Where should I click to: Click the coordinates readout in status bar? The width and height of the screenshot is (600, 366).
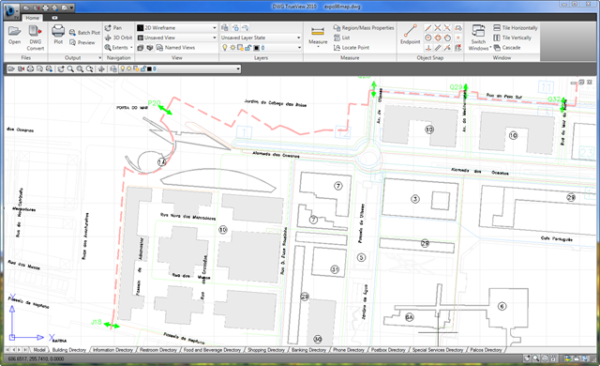(36, 359)
